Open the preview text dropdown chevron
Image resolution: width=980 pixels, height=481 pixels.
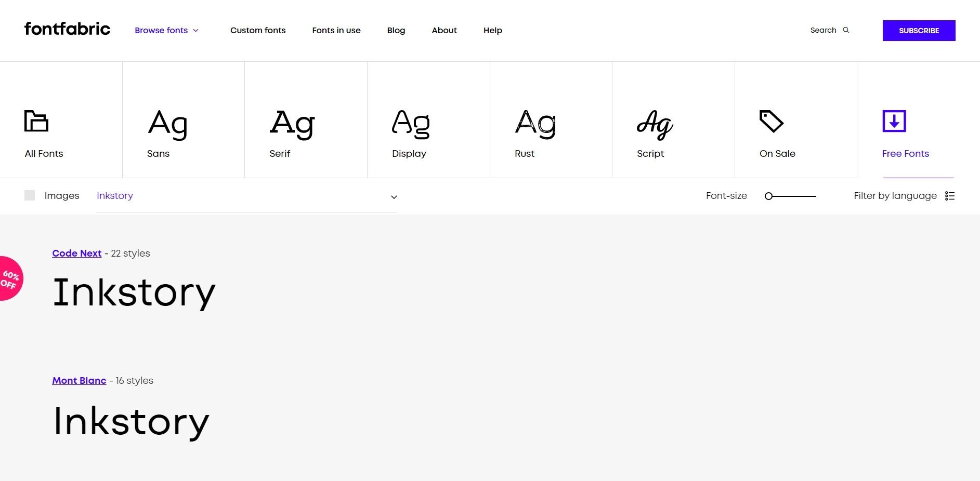point(394,197)
